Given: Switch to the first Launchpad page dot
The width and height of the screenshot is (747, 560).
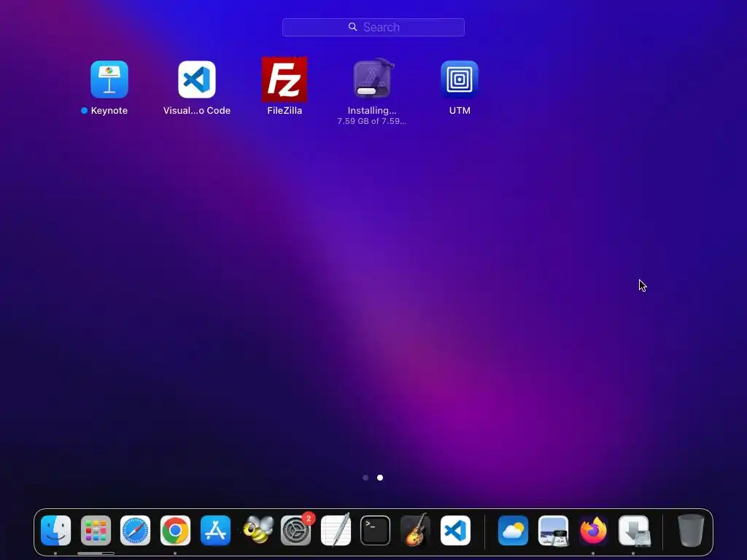Looking at the screenshot, I should (365, 478).
